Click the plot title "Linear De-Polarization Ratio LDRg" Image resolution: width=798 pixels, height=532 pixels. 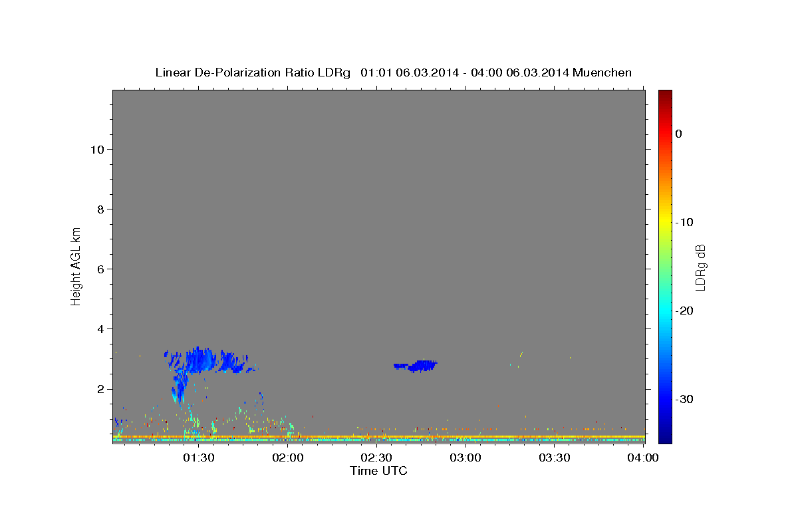point(252,72)
